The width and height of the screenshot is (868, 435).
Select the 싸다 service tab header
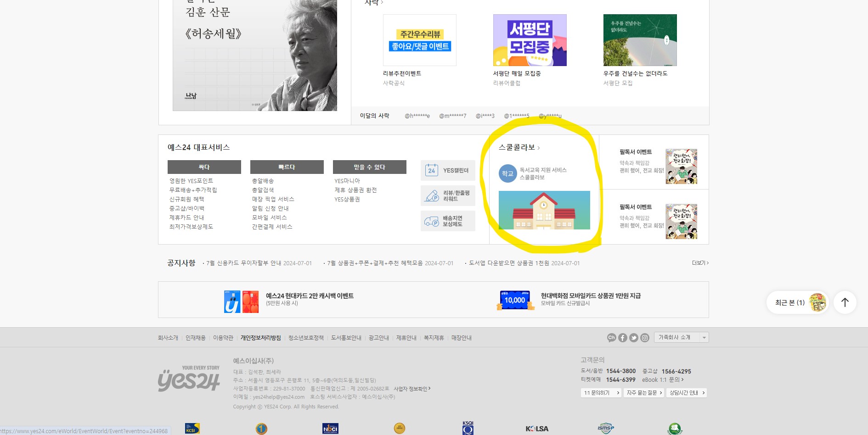[204, 167]
